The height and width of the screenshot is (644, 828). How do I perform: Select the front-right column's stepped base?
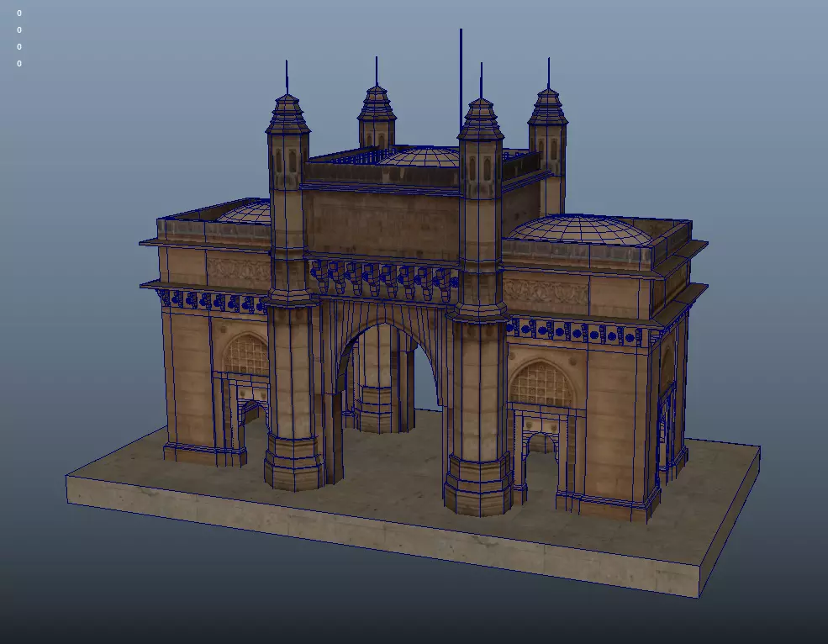(x=478, y=486)
